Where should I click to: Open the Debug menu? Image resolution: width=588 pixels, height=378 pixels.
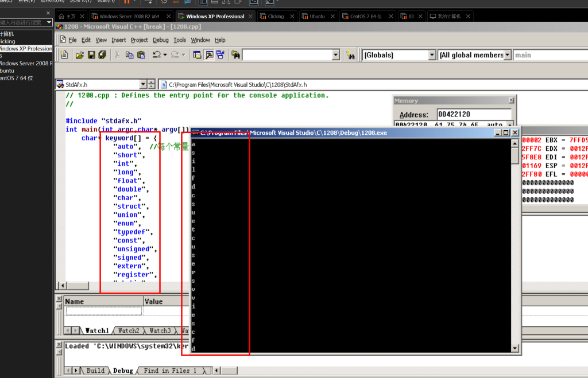(x=161, y=40)
